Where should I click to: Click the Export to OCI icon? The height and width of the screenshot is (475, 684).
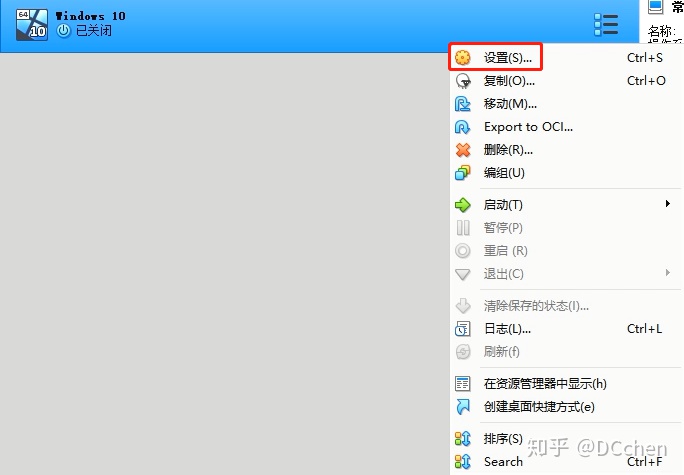coord(462,127)
